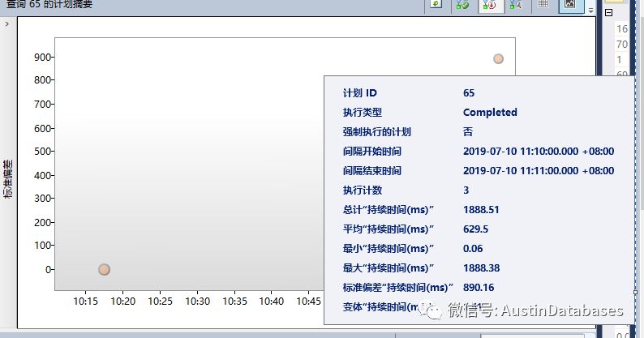Click the 10:15 time label on the axis

[85, 302]
